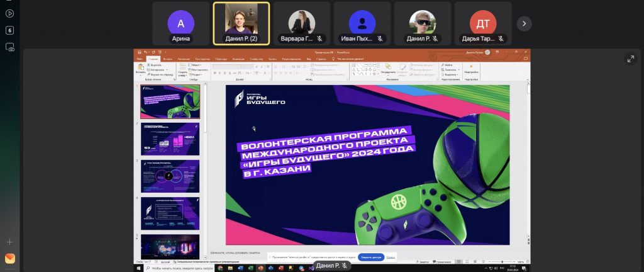Open the File (Файл) tab
Screen dimensions: 644x272
140,59
